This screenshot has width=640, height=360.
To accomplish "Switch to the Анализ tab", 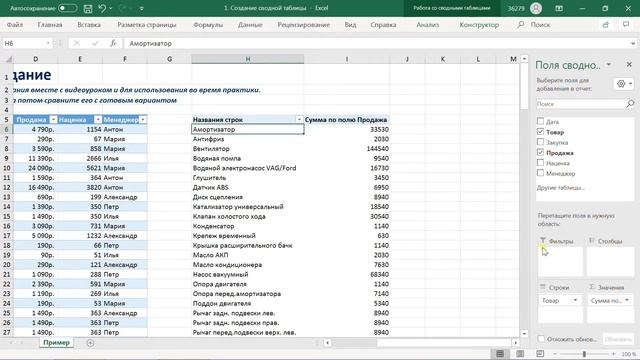I will pyautogui.click(x=428, y=25).
